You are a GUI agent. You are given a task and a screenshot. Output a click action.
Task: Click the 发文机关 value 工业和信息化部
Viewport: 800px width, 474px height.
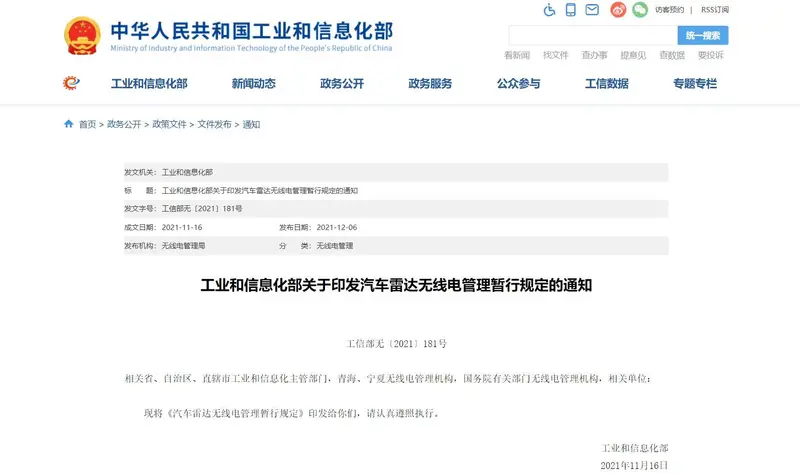pos(187,172)
